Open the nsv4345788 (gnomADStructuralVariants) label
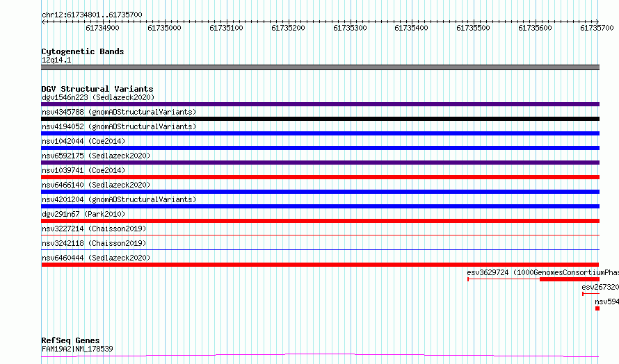Viewport: 619px width, 364px height. [119, 112]
